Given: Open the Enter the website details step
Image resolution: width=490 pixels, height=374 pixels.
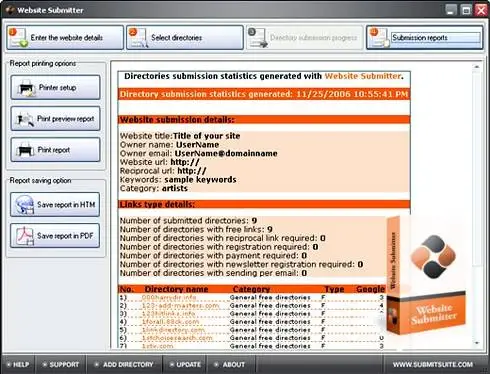Looking at the screenshot, I should [x=65, y=38].
